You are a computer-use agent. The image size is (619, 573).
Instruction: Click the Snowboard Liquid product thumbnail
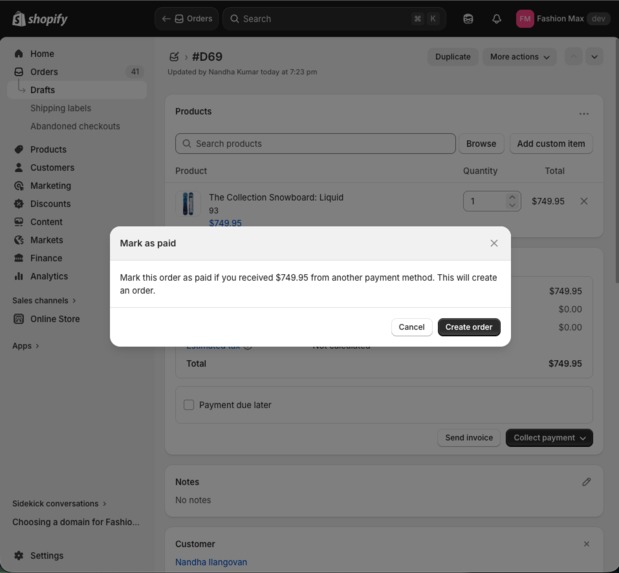[x=188, y=204]
